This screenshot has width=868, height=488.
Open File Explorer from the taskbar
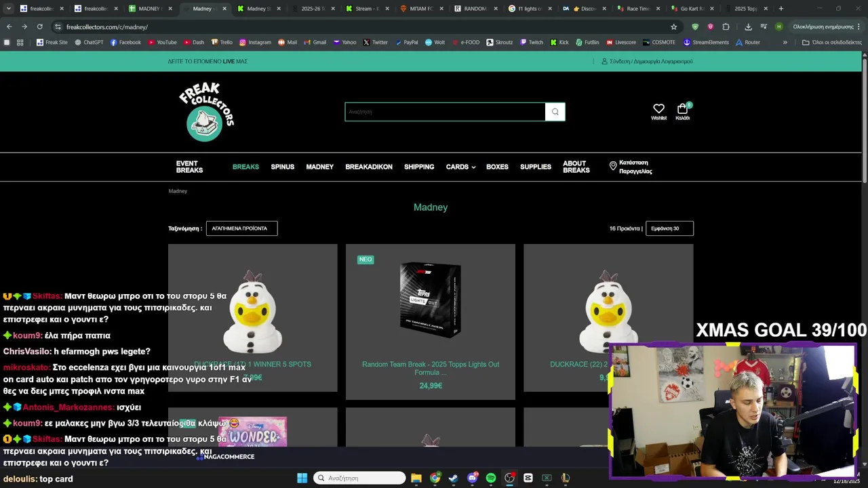click(416, 478)
